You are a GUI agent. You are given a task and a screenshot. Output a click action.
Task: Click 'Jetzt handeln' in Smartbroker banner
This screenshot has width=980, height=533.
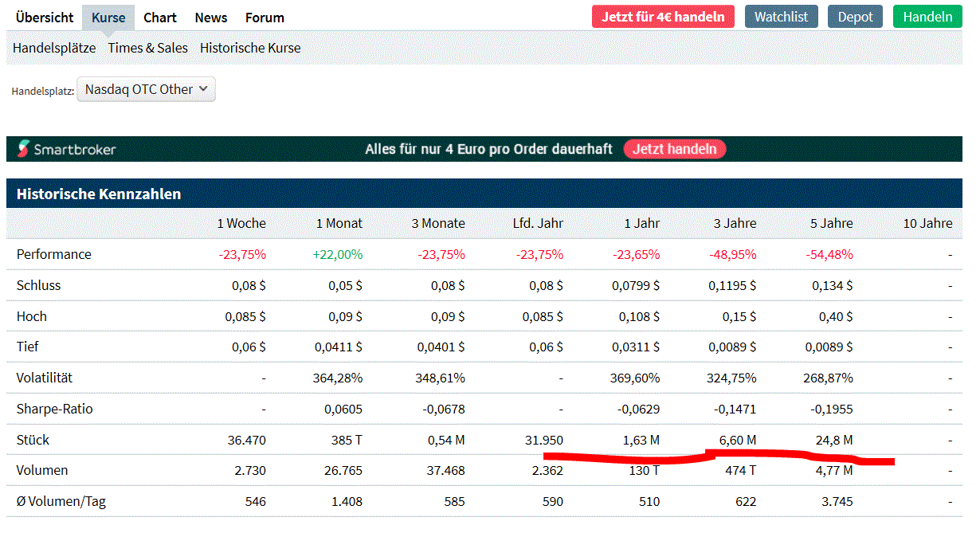tap(674, 149)
